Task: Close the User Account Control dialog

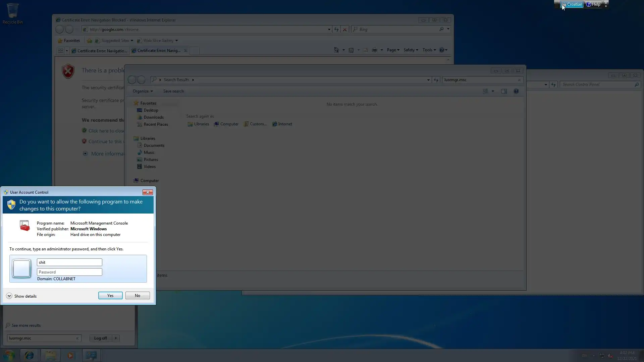Action: point(148,192)
